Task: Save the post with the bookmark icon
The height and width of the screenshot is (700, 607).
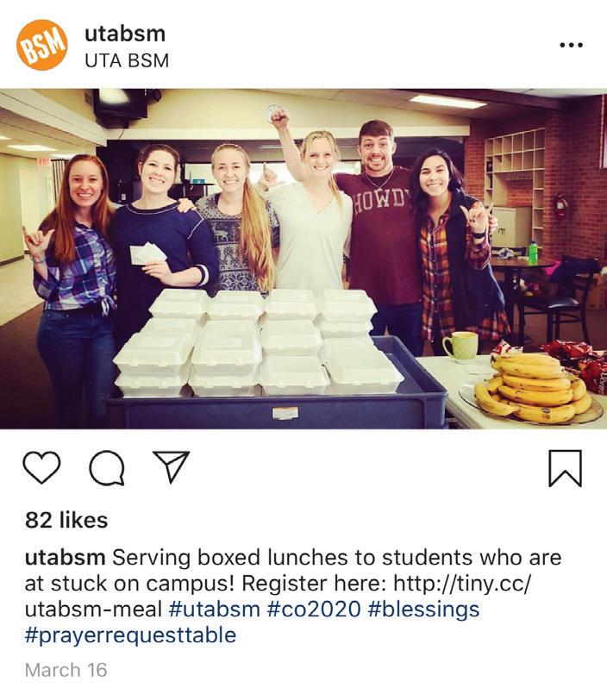Action: tap(565, 468)
